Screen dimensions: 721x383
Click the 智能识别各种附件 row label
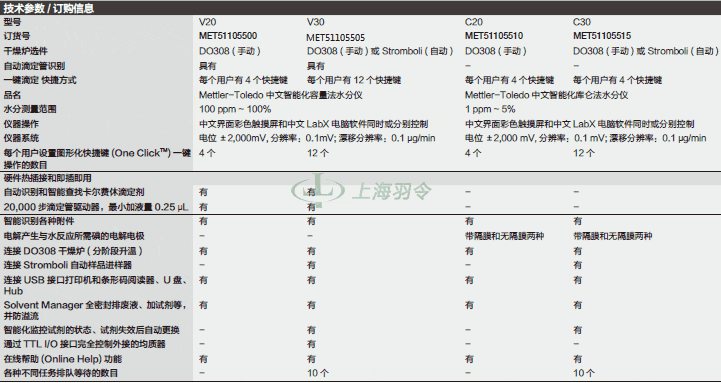(39, 221)
